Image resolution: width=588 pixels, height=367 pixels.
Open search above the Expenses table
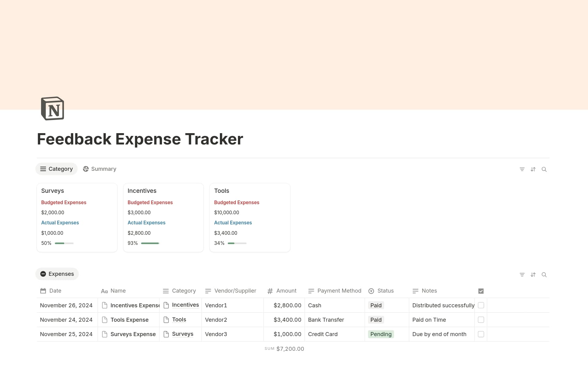pyautogui.click(x=545, y=275)
